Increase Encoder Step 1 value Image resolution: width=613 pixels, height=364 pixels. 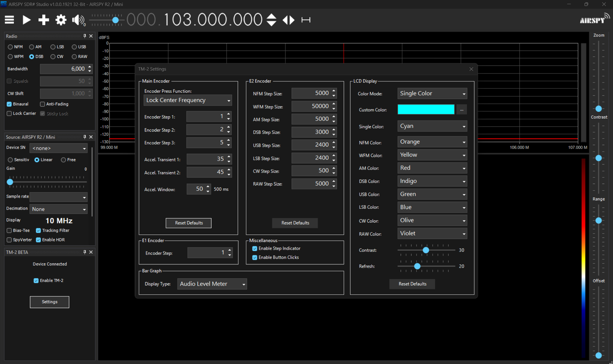(x=229, y=114)
